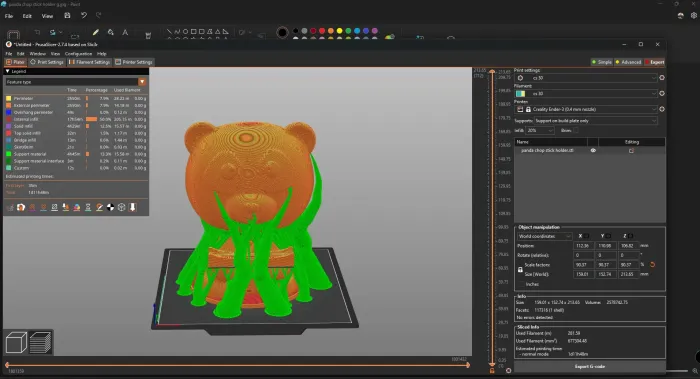Open the Printer profile dropdown
Screen dimensions: 700x379
point(586,109)
